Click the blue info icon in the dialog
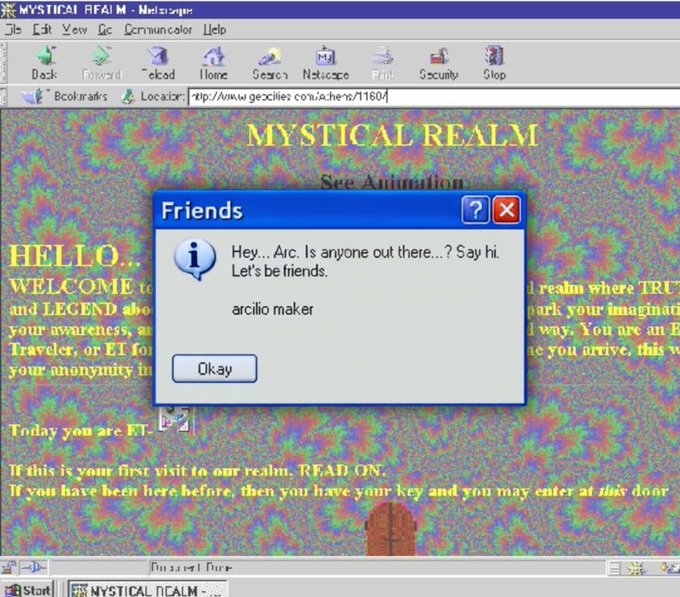This screenshot has width=680, height=597. point(195,259)
